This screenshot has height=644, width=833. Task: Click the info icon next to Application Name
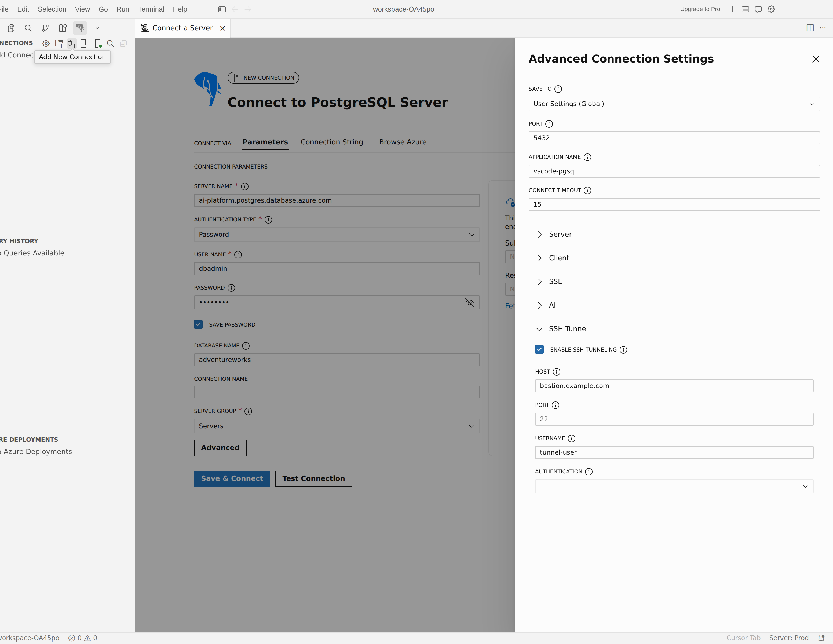pyautogui.click(x=587, y=157)
